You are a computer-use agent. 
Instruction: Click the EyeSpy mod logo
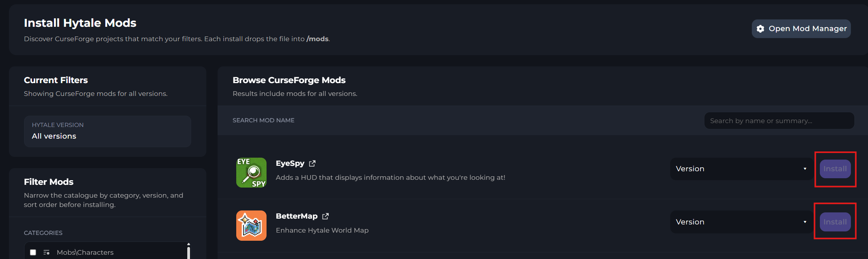pos(251,172)
